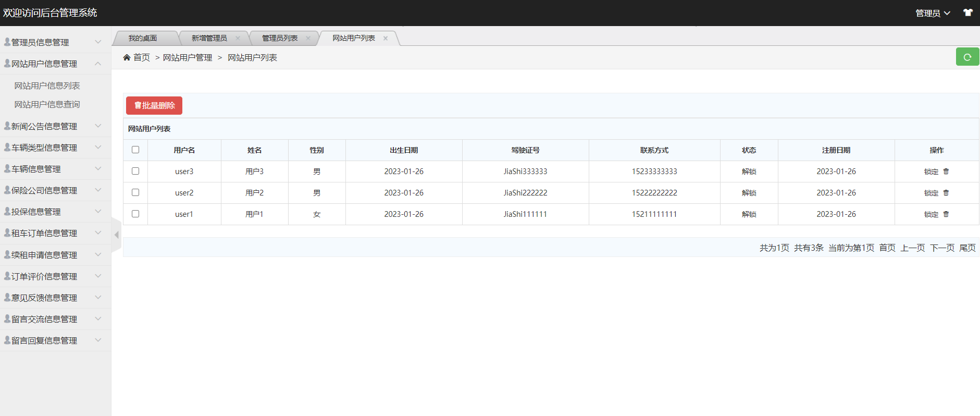Go to 尾页 in pagination
The image size is (980, 416).
click(x=967, y=248)
